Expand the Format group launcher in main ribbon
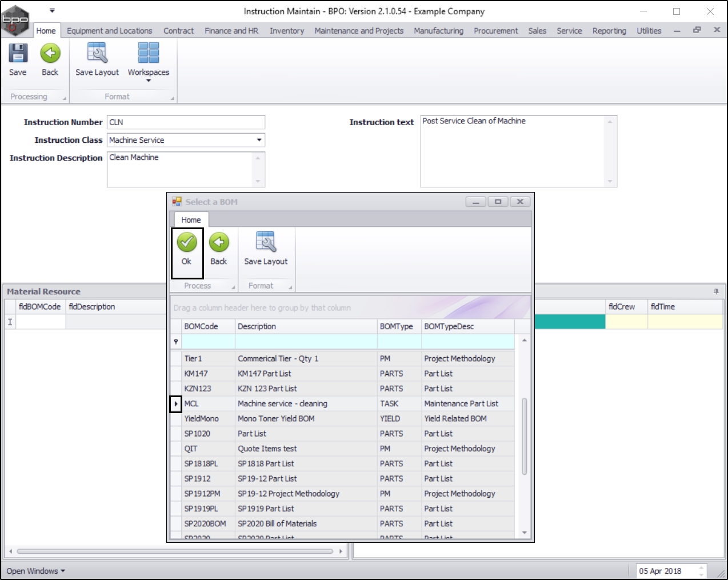728x580 pixels. (x=172, y=98)
